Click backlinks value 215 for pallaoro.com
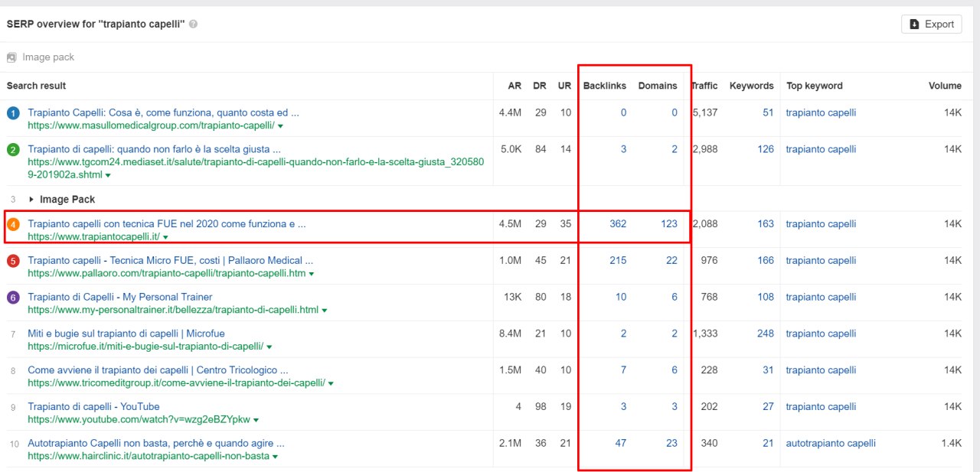The height and width of the screenshot is (472, 980). [x=618, y=261]
